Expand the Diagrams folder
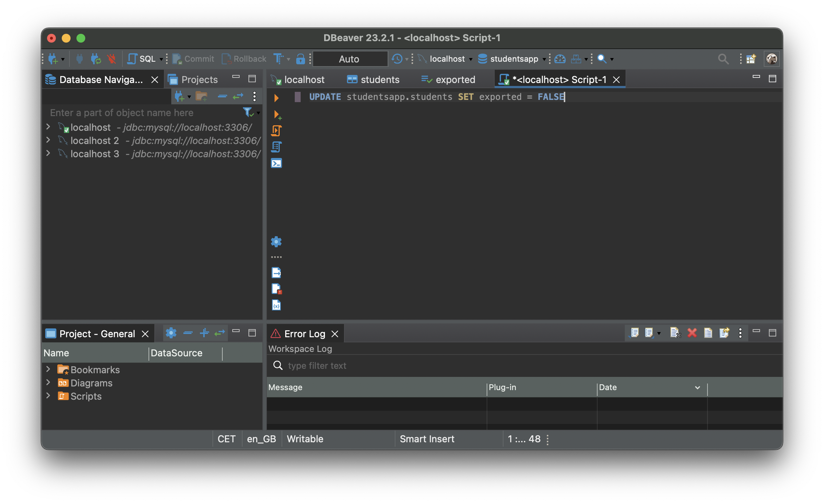Screen dimensions: 824x504 coord(48,382)
